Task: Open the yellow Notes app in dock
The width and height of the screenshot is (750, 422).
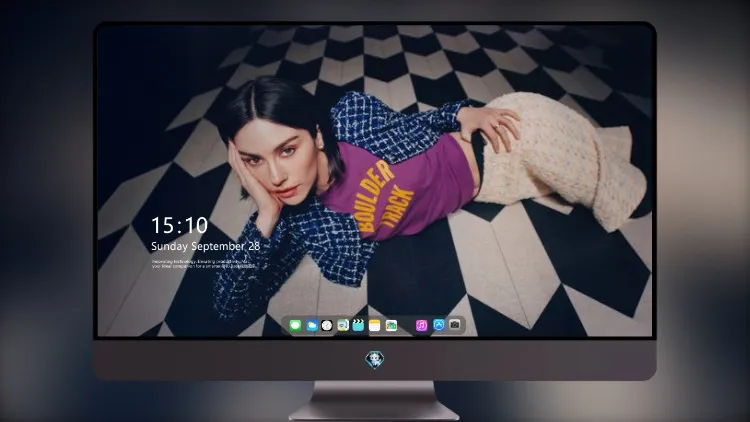Action: 375,326
